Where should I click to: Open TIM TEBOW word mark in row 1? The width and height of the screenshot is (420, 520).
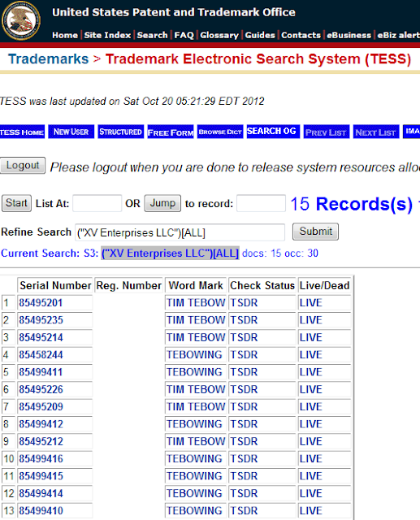click(x=196, y=303)
